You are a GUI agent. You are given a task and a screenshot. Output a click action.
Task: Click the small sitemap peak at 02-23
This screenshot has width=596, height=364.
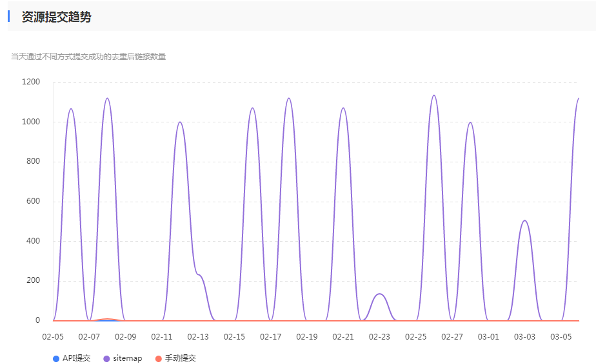point(379,294)
